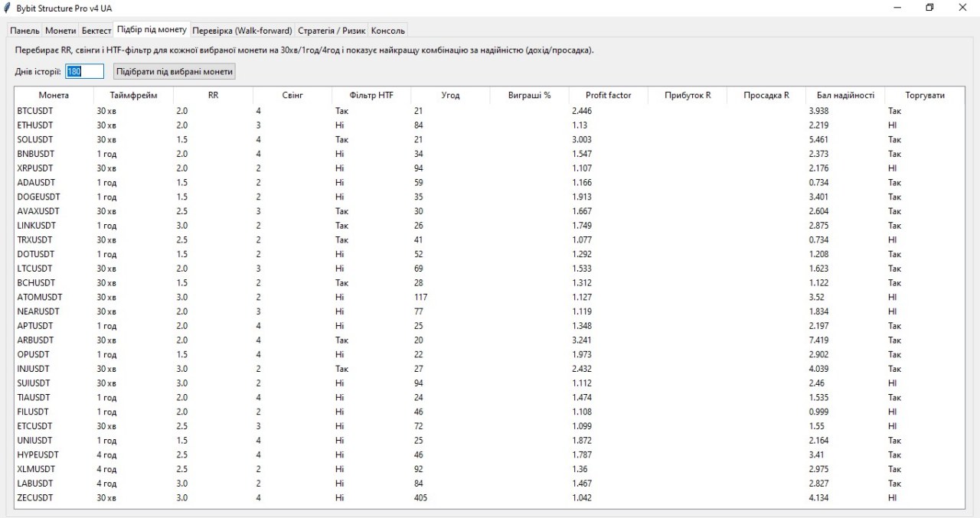
Task: Click the Виграші % column header
Action: pos(529,96)
